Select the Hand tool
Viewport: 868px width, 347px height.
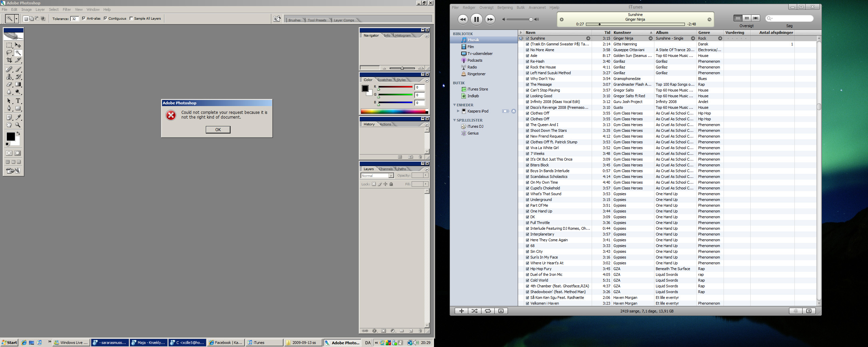coord(9,125)
